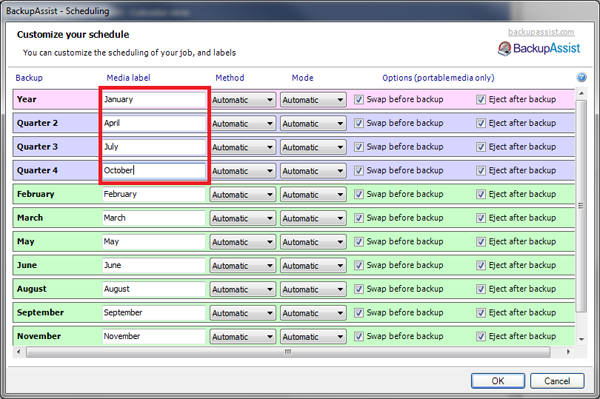Open the help icon beside Options header

(581, 78)
